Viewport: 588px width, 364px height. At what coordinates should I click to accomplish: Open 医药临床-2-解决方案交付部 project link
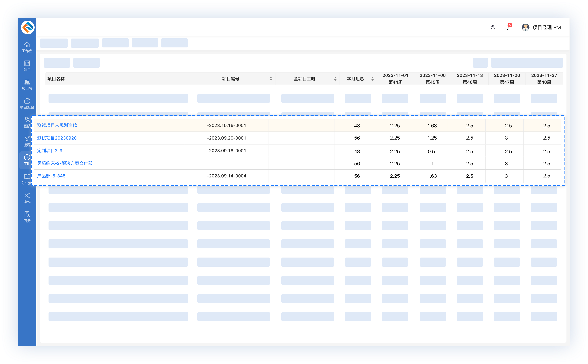(x=65, y=163)
